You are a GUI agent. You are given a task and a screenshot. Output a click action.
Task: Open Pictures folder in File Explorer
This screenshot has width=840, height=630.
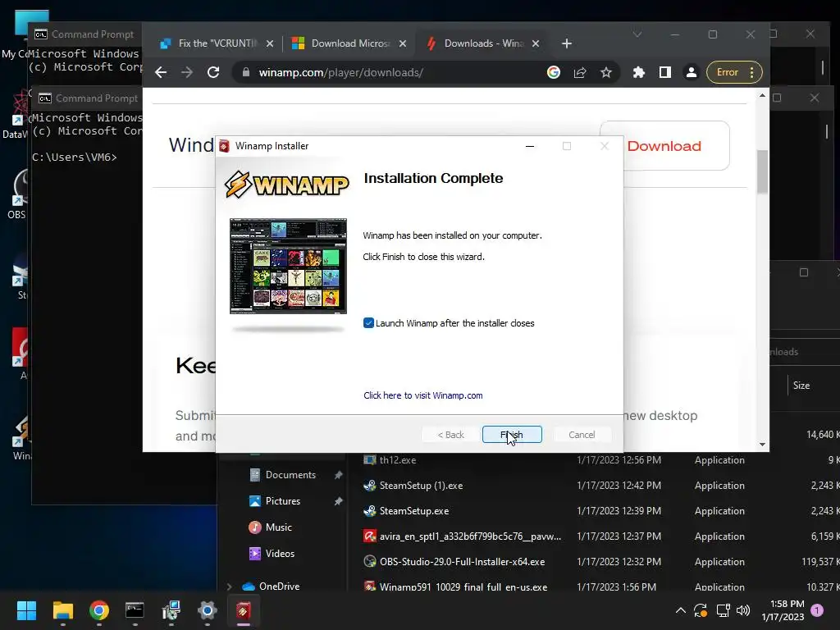pyautogui.click(x=282, y=501)
